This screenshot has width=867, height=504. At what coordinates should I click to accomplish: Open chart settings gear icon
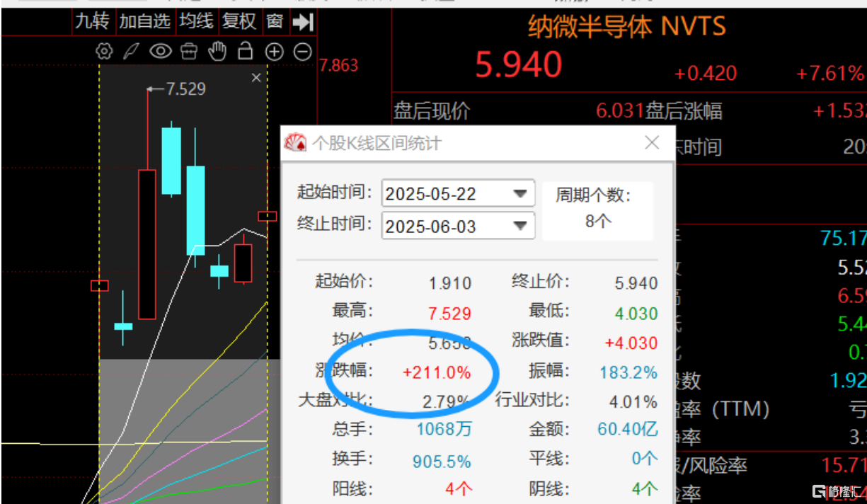point(105,51)
